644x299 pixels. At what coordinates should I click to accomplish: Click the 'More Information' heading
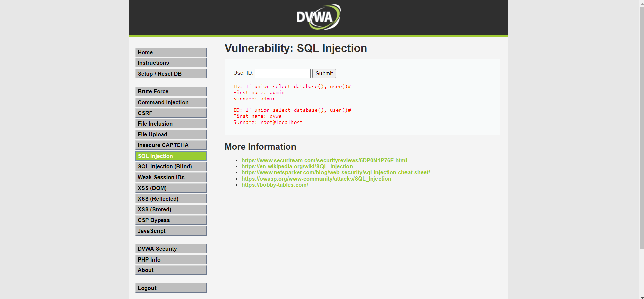point(260,147)
